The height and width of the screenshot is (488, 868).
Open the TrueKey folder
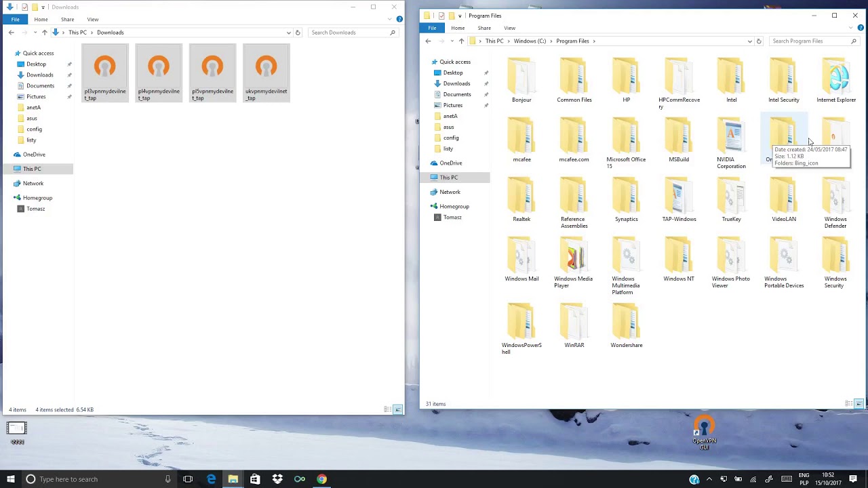coord(731,200)
